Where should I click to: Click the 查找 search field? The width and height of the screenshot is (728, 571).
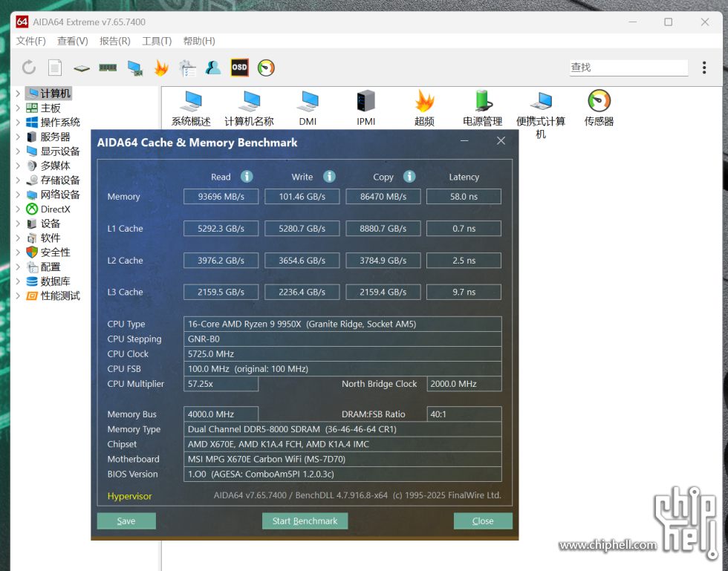click(628, 68)
